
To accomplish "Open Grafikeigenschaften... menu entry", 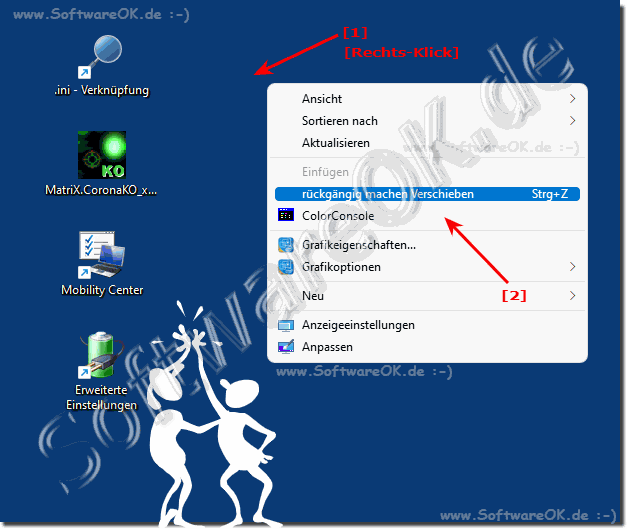I will coord(427,245).
